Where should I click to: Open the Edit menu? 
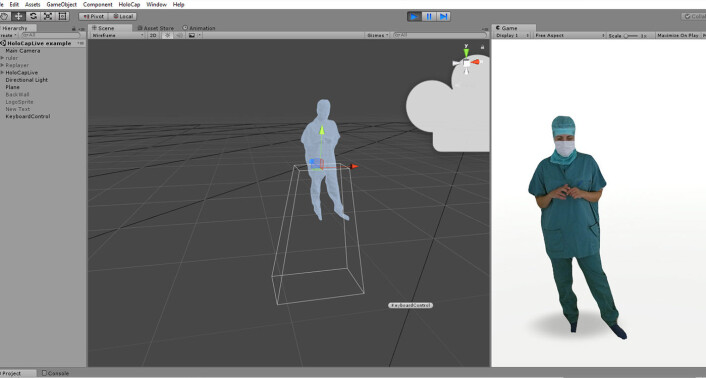pos(14,4)
